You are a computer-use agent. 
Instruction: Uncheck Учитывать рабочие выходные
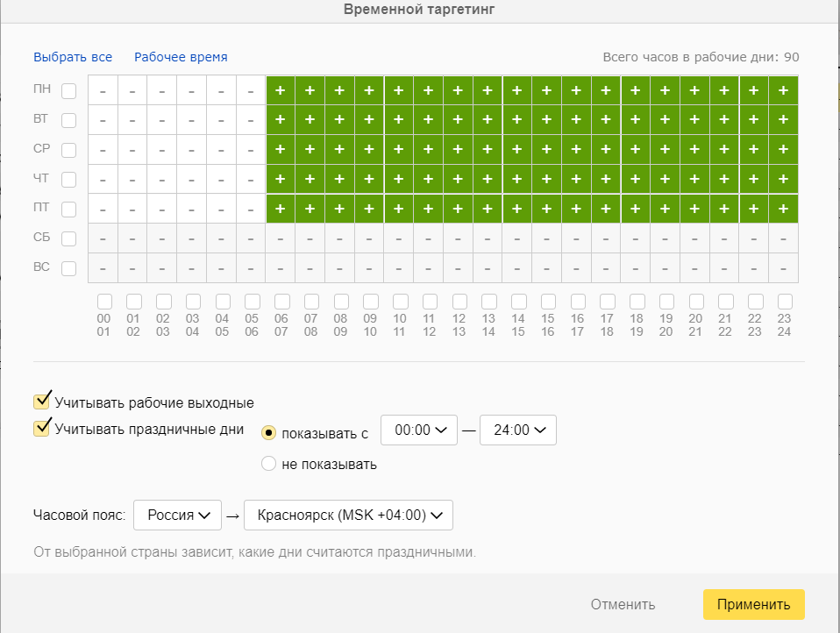(41, 402)
